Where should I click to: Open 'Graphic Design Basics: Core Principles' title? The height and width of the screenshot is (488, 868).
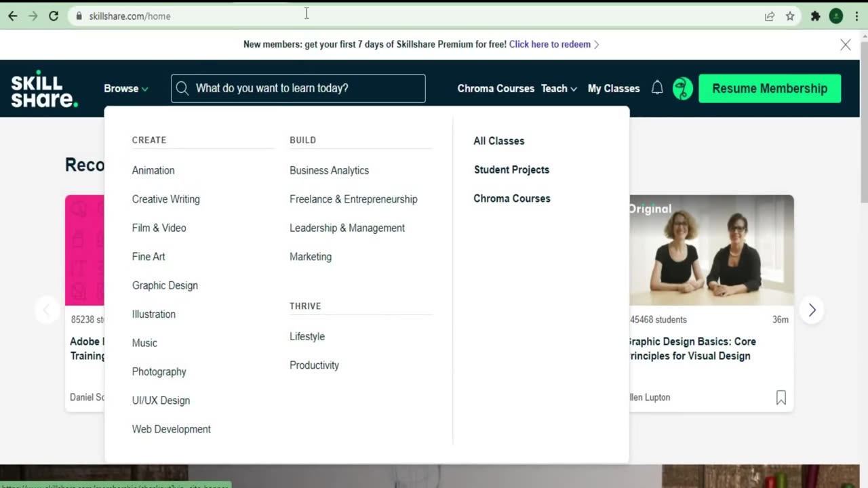click(692, 348)
